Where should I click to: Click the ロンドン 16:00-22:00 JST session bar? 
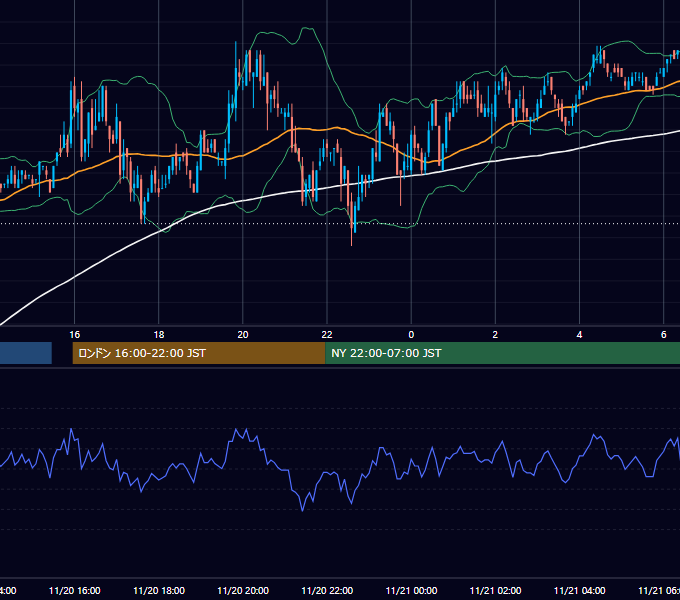click(199, 353)
